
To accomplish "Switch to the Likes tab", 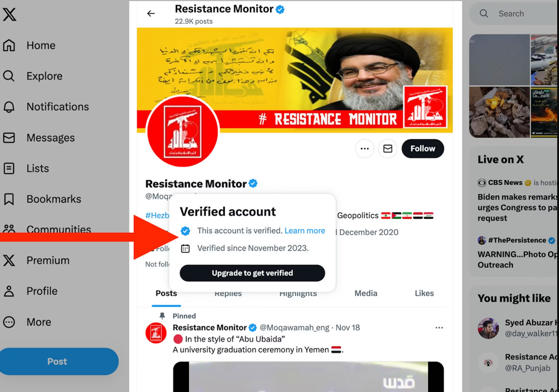I will [424, 293].
